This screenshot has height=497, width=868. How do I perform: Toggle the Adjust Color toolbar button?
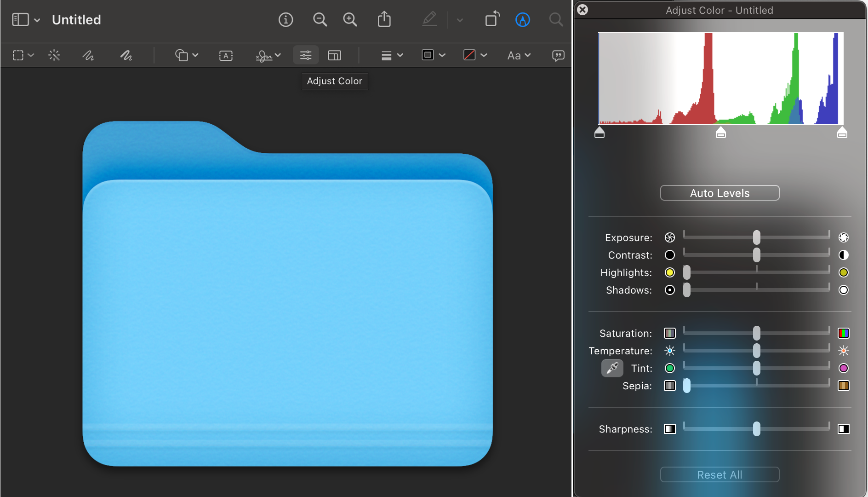coord(306,56)
